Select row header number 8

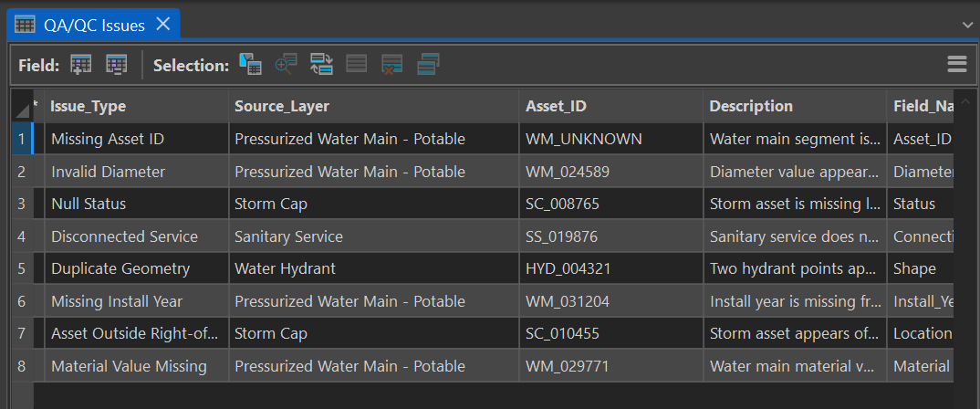(21, 366)
